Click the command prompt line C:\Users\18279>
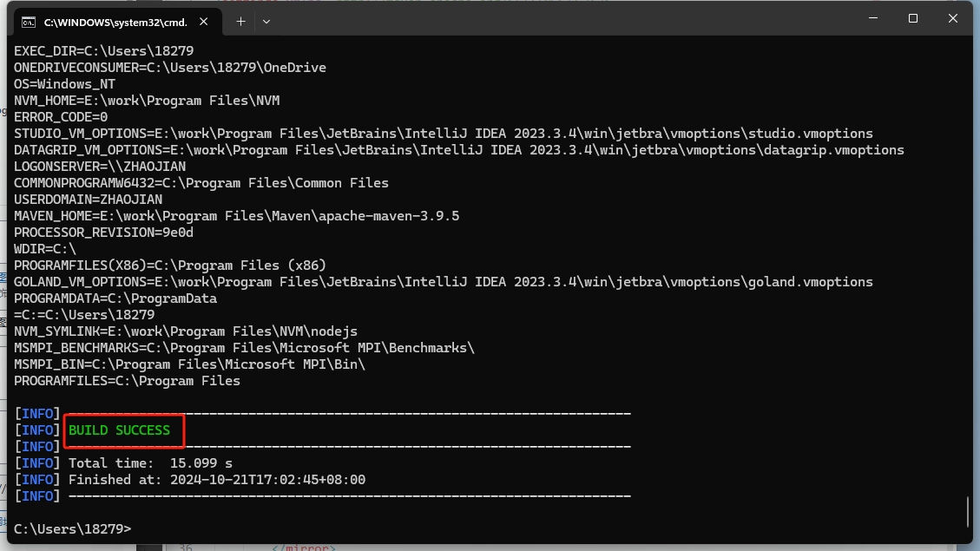Viewport: 980px width, 551px height. 73,528
